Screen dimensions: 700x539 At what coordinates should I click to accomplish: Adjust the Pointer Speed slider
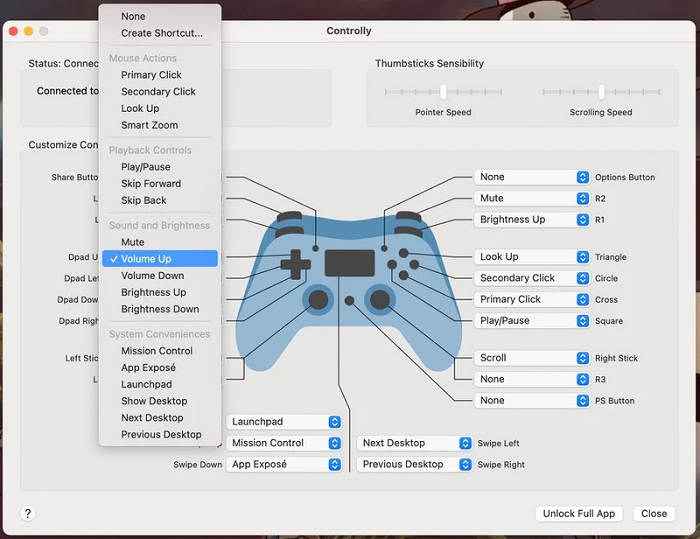coord(443,92)
